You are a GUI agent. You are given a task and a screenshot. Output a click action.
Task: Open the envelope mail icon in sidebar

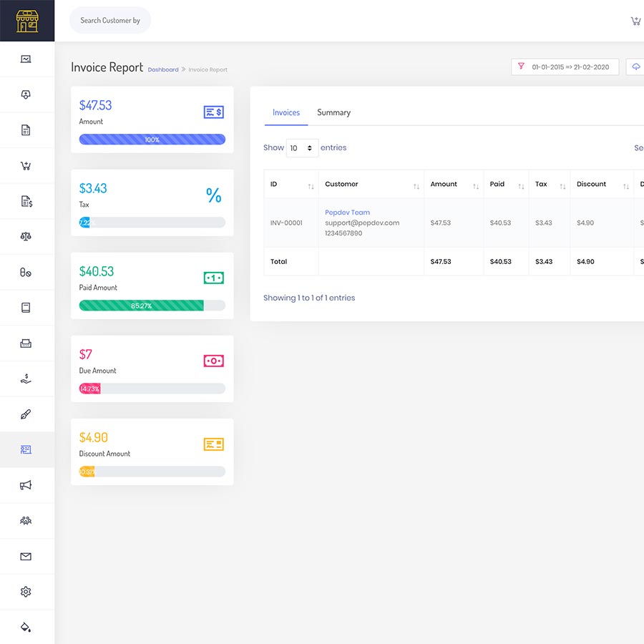click(x=26, y=557)
